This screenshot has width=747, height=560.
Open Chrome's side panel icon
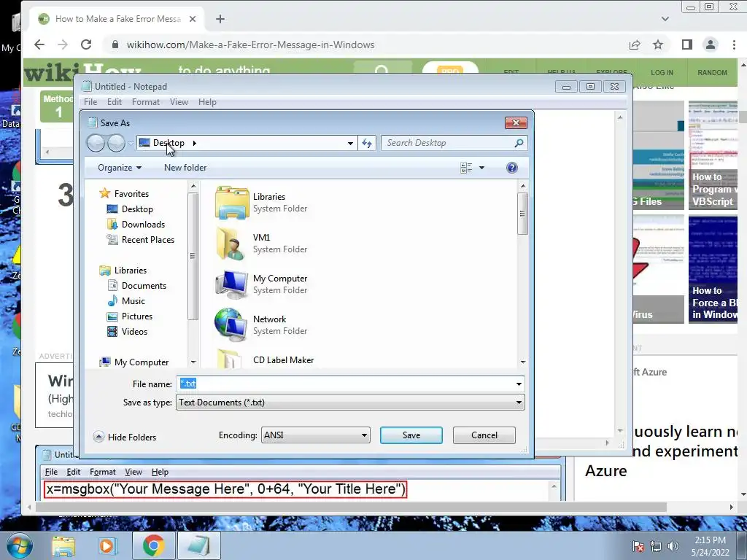coord(686,44)
